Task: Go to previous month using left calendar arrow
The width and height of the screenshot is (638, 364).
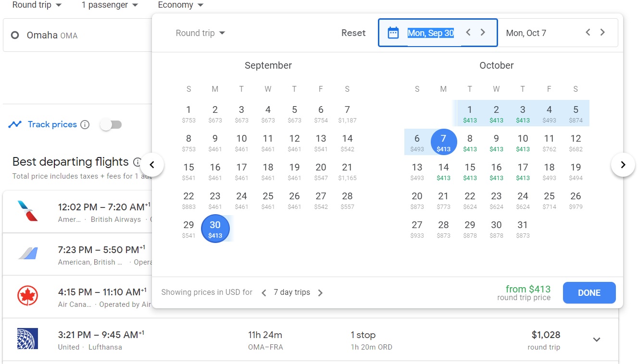Action: 152,165
